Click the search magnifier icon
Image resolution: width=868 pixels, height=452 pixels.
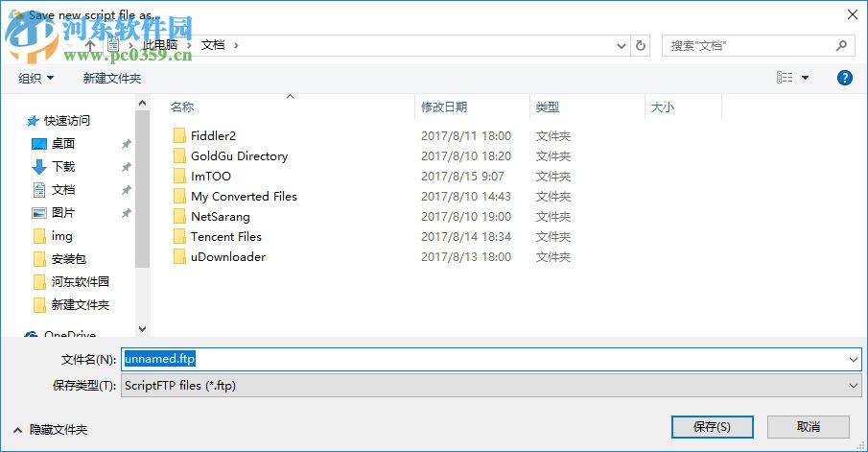tap(841, 45)
